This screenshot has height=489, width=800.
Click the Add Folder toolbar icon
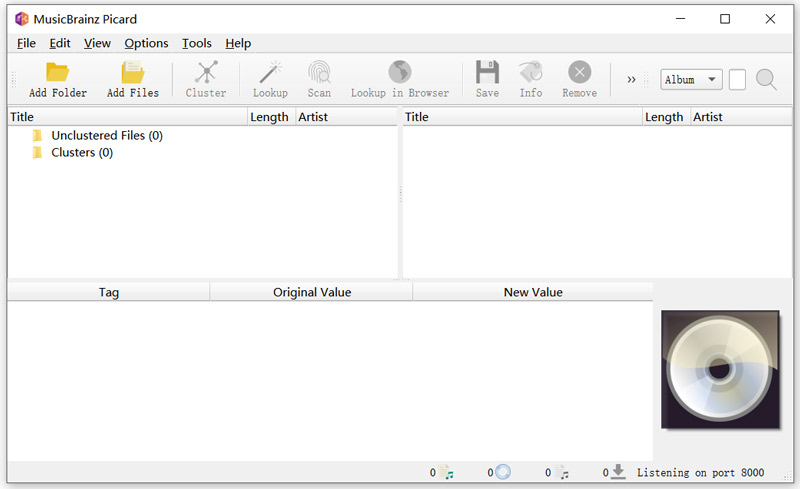tap(58, 72)
